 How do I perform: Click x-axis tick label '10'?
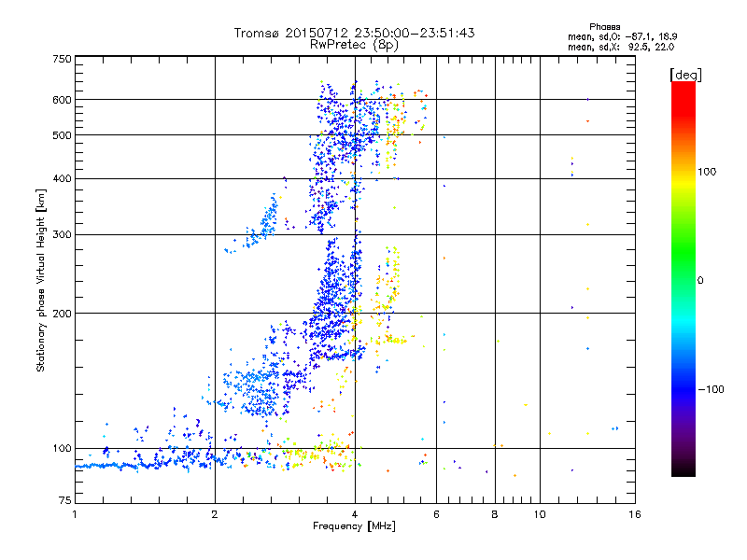click(540, 514)
